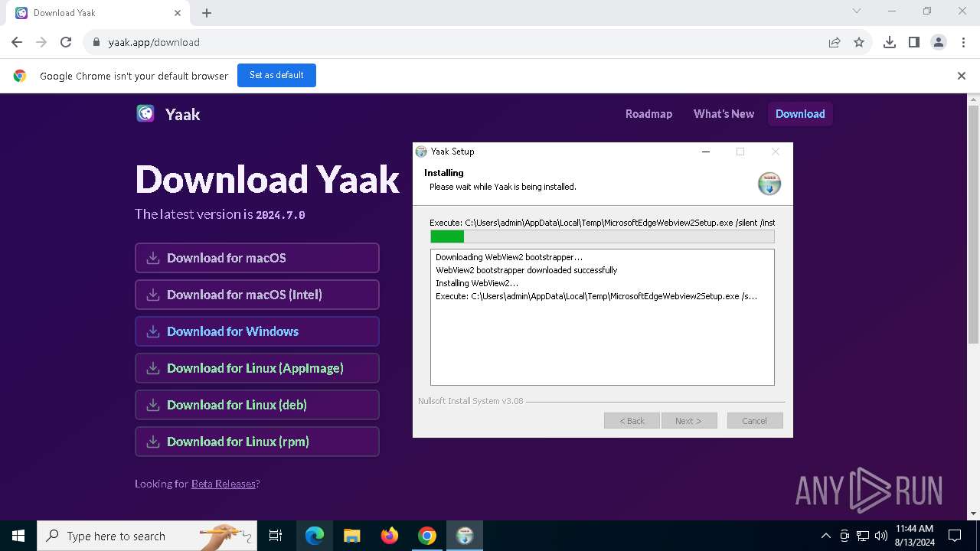Viewport: 980px width, 551px height.
Task: Minimize the Yaak Setup window
Action: pyautogui.click(x=706, y=152)
